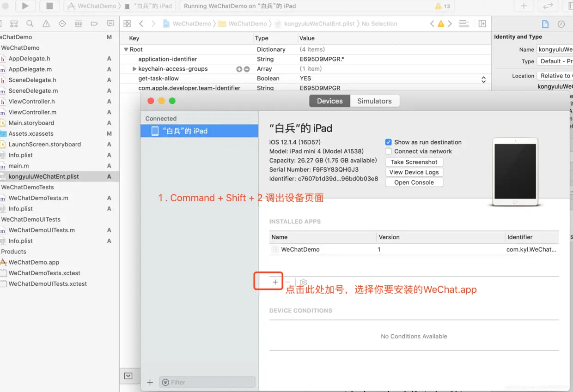Collapse the Root dictionary disclosure triangle

pyautogui.click(x=126, y=49)
